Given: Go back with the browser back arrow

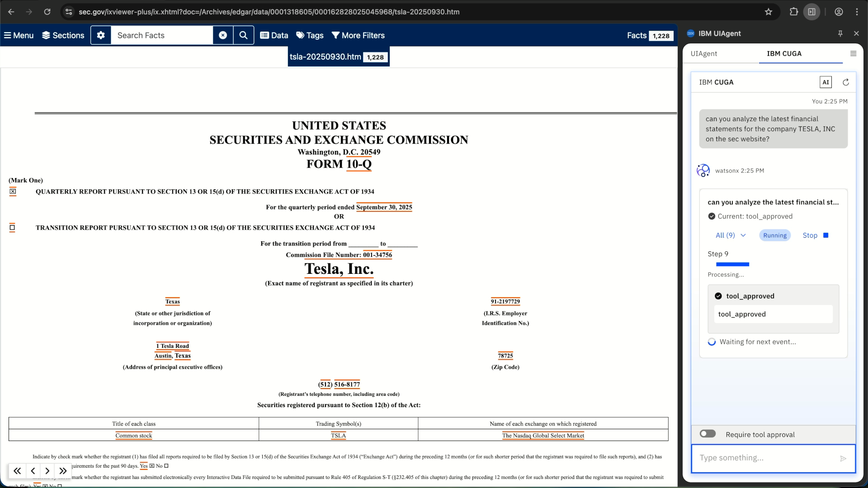Looking at the screenshot, I should [x=11, y=12].
